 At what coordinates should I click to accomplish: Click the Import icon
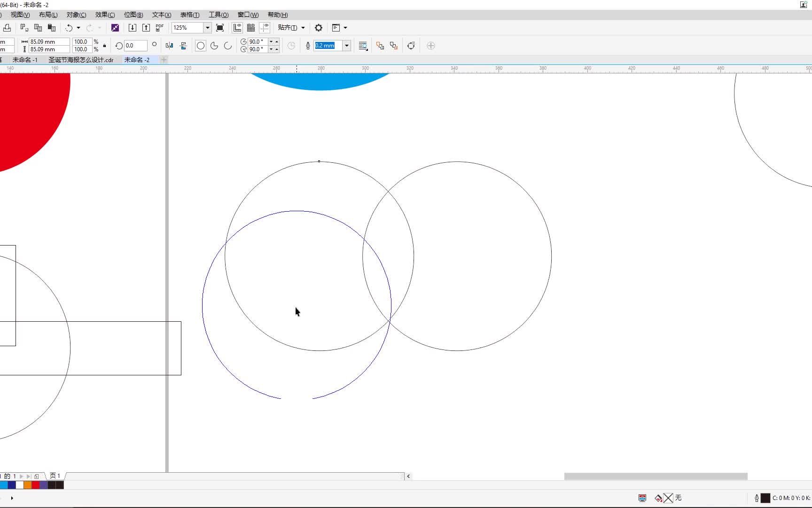point(133,28)
